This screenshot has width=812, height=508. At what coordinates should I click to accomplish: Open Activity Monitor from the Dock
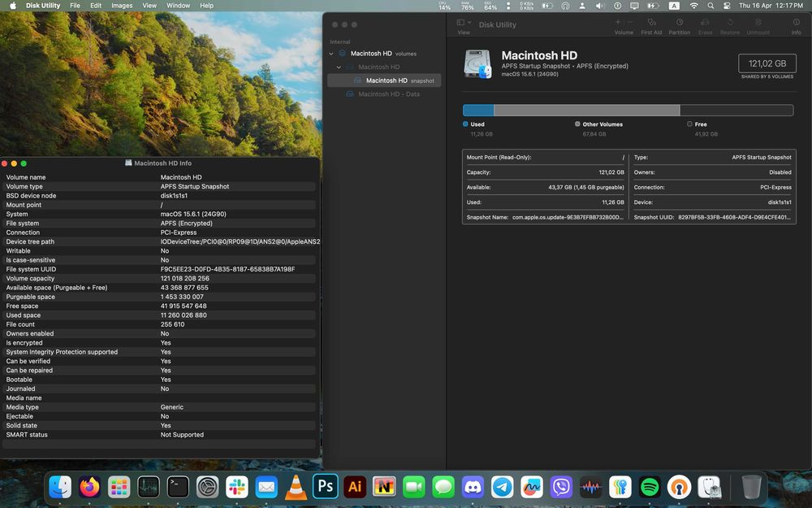[x=149, y=487]
